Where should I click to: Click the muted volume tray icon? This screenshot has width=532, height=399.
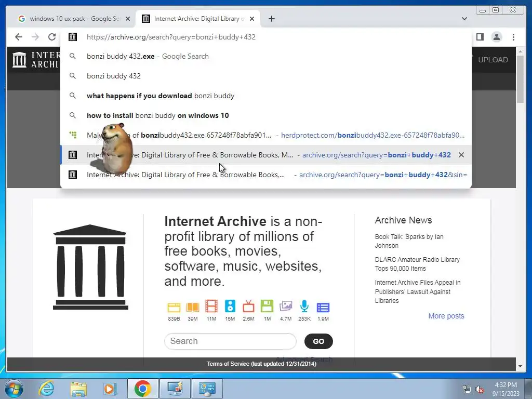point(480,390)
